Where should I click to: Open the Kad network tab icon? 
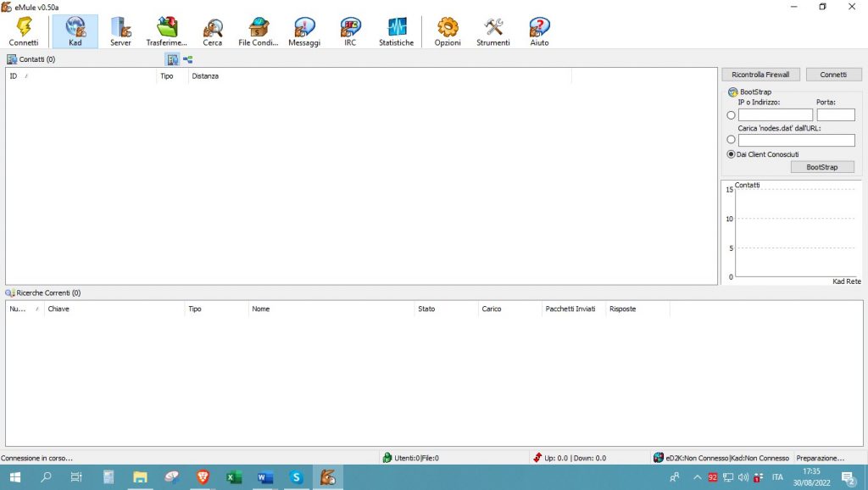(75, 27)
